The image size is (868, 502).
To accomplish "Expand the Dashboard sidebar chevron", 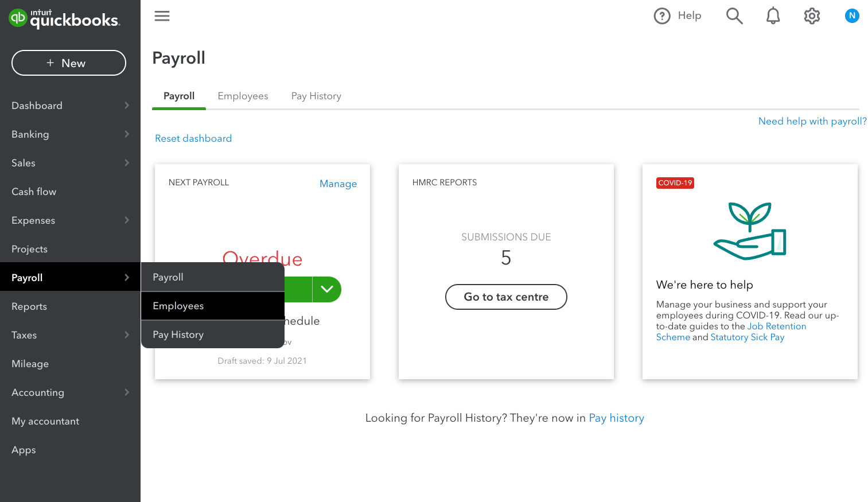I will (x=127, y=106).
